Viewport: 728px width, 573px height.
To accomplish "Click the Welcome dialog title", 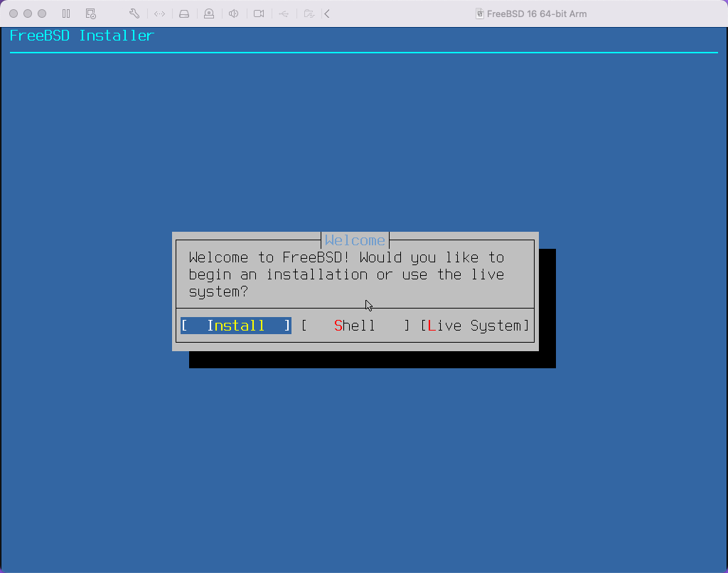I will [355, 240].
